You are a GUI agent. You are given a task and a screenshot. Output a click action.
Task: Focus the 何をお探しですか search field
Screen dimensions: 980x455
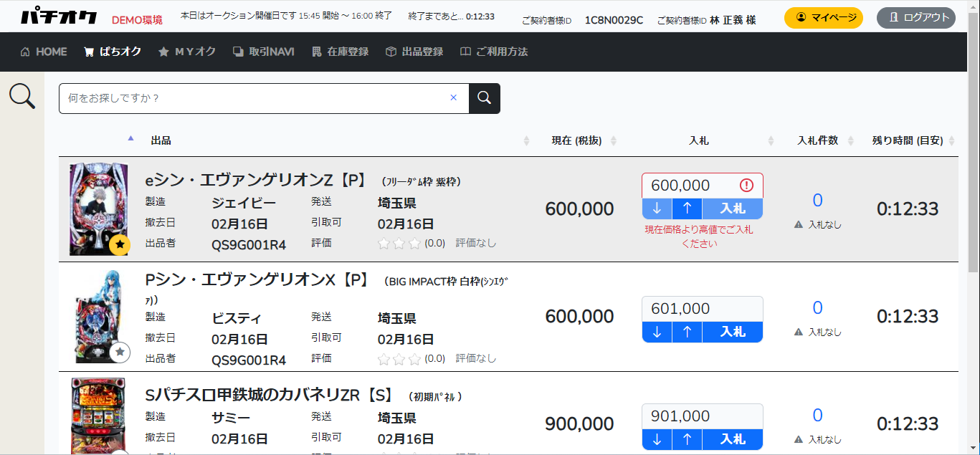click(264, 98)
